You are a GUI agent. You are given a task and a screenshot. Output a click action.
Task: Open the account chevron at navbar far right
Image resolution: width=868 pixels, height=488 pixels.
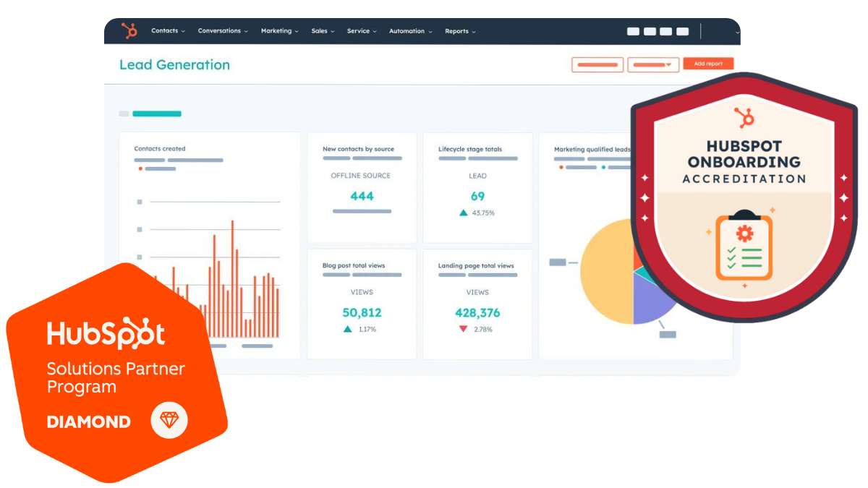[x=737, y=33]
